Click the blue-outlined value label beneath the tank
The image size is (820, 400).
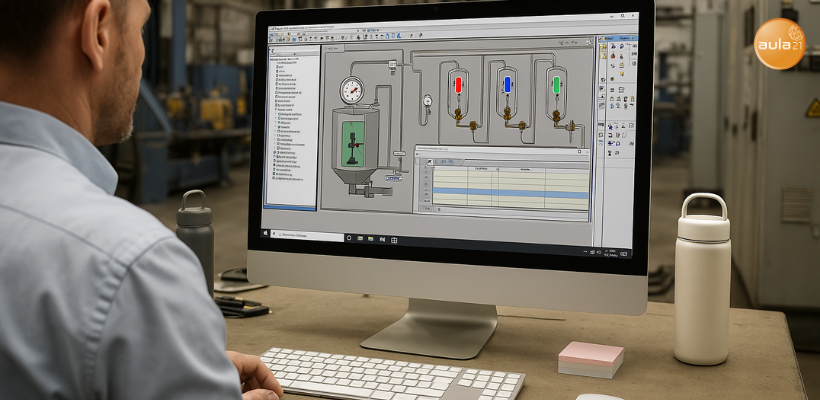(394, 178)
